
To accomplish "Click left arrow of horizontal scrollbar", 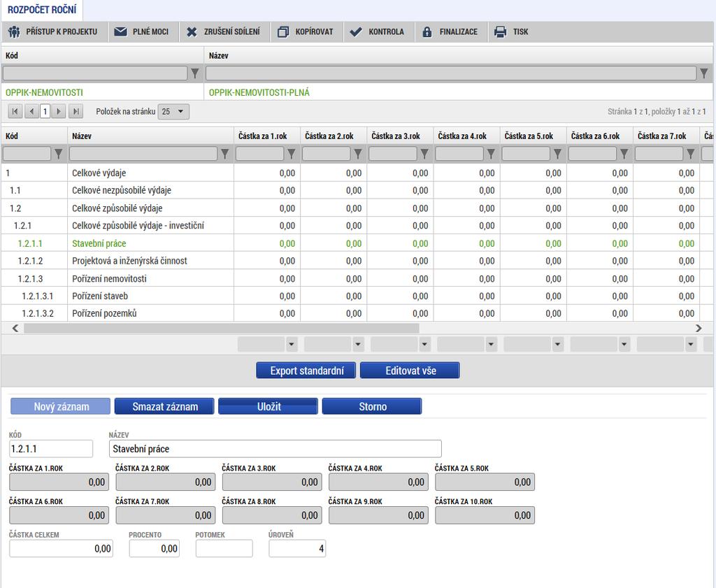I will 15,328.
